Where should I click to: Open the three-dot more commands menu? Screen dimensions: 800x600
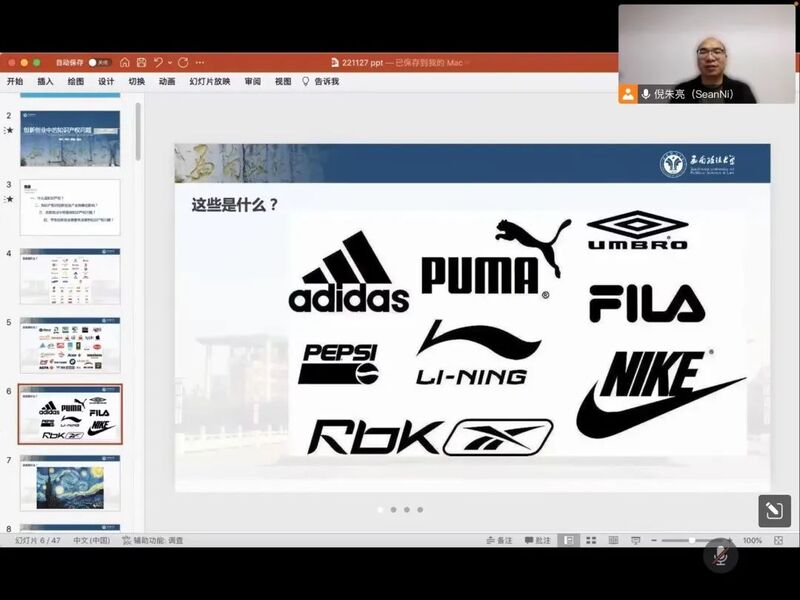[200, 62]
